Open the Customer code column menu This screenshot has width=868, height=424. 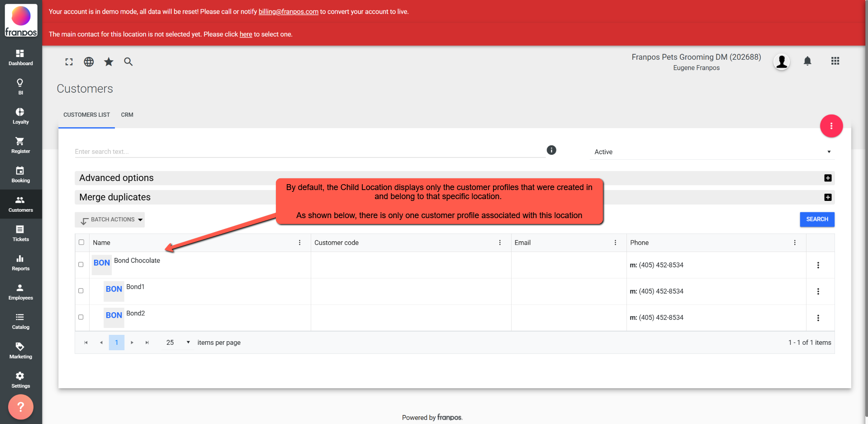500,243
